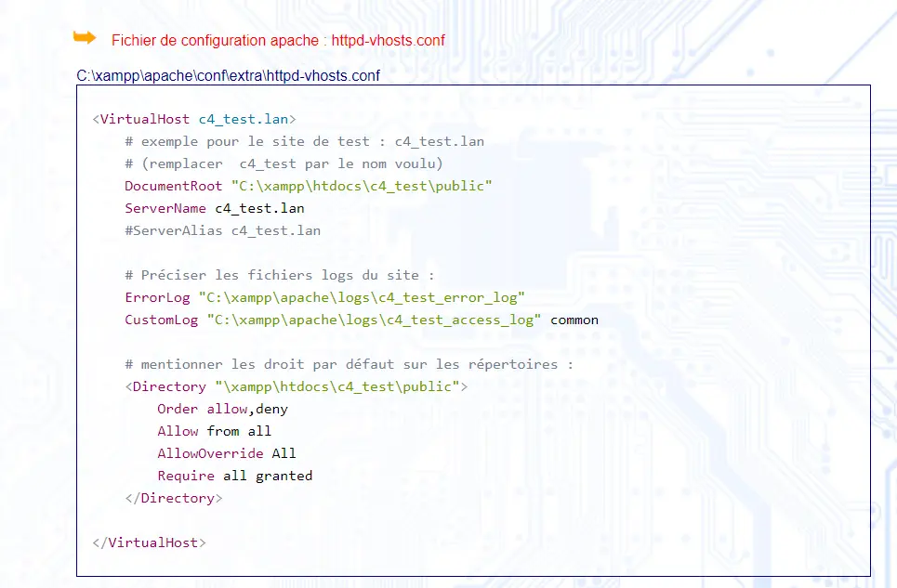Select the file path C:\xampp\apache\conf\extra\httpd-vhosts.conf
The image size is (897, 588).
click(x=229, y=76)
